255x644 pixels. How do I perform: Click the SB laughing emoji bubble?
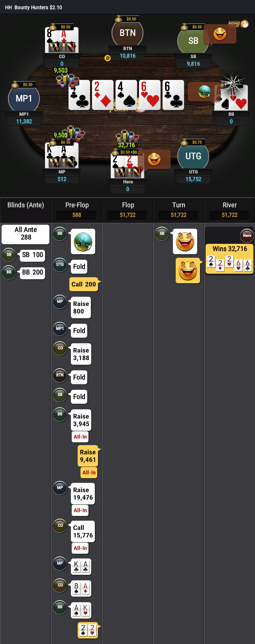pos(220,34)
